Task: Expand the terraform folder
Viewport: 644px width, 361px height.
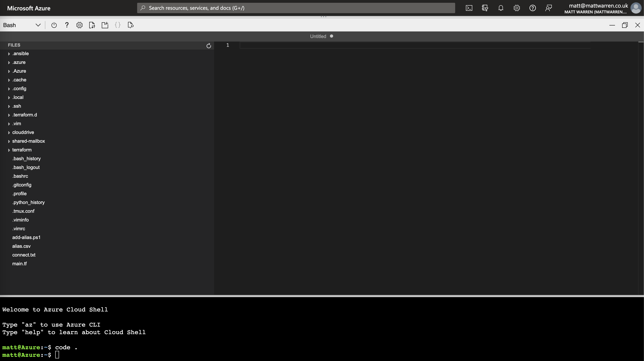Action: point(9,150)
